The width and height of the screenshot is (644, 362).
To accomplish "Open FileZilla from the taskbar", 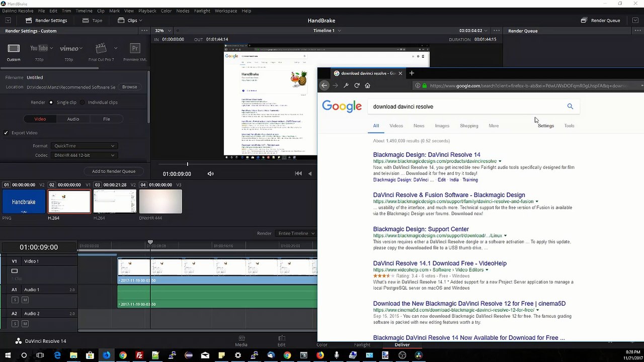I will point(139,355).
